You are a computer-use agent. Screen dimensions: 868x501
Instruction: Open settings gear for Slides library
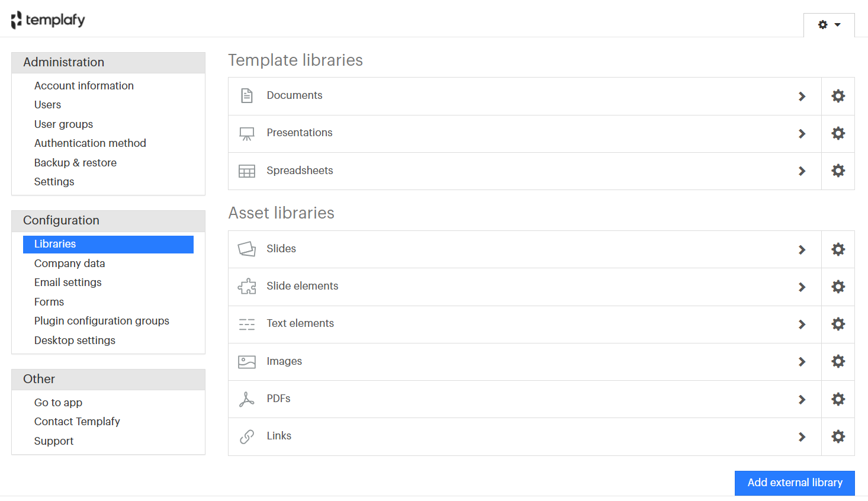838,249
